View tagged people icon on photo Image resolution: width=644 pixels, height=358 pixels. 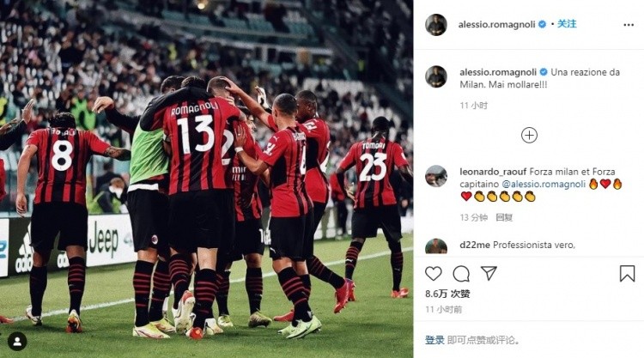[x=17, y=342]
